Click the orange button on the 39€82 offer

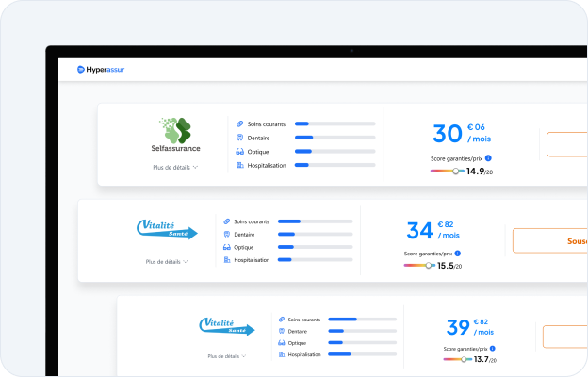point(564,336)
